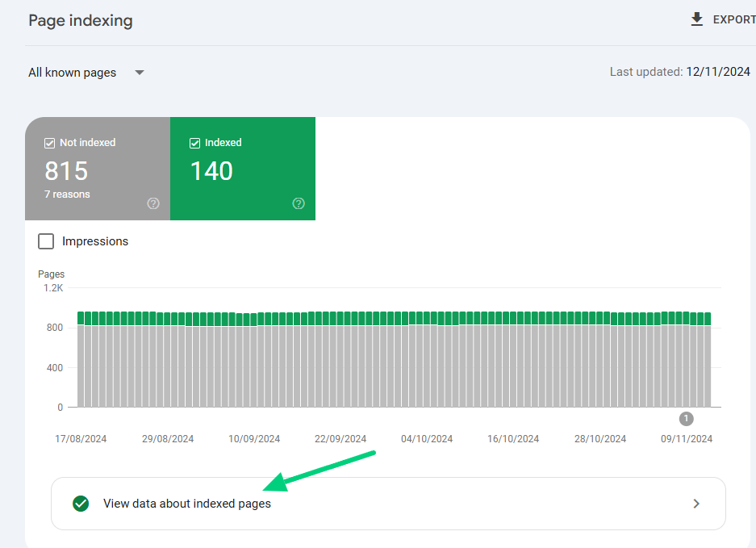Click the Export download arrow icon
This screenshot has width=756, height=548.
point(697,19)
